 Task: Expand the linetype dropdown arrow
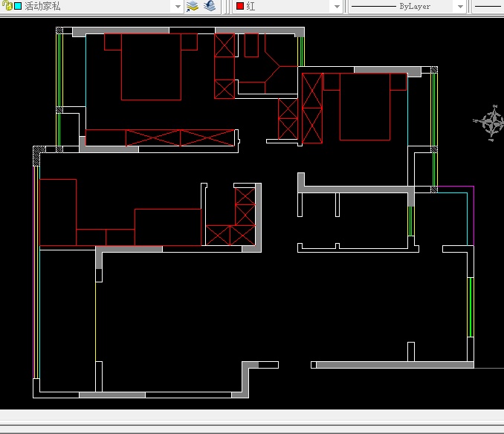pyautogui.click(x=460, y=6)
